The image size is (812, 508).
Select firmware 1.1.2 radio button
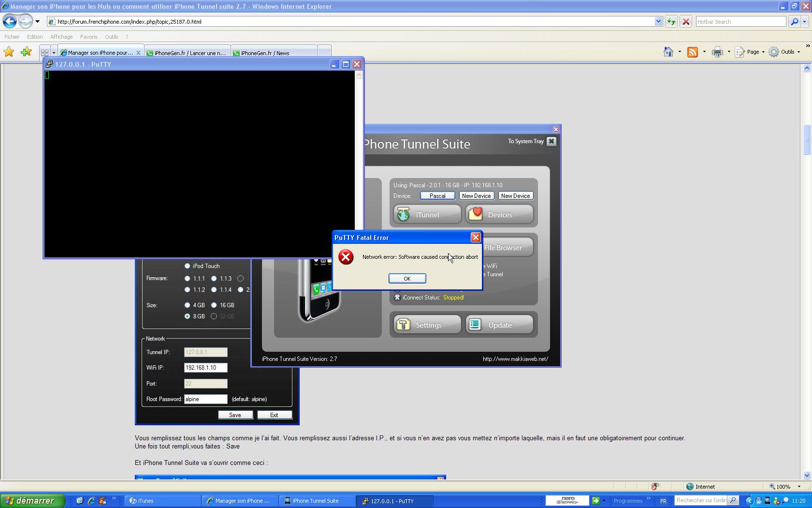tap(187, 290)
